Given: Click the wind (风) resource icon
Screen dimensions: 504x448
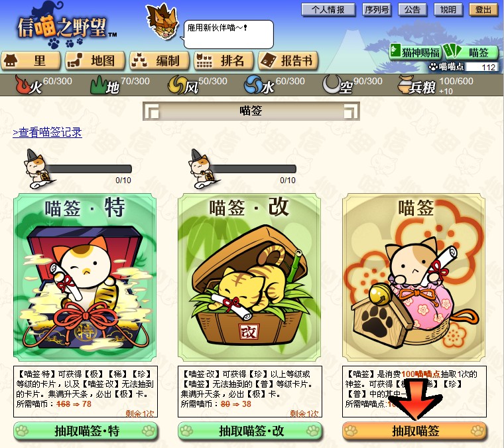Looking at the screenshot, I should (176, 85).
